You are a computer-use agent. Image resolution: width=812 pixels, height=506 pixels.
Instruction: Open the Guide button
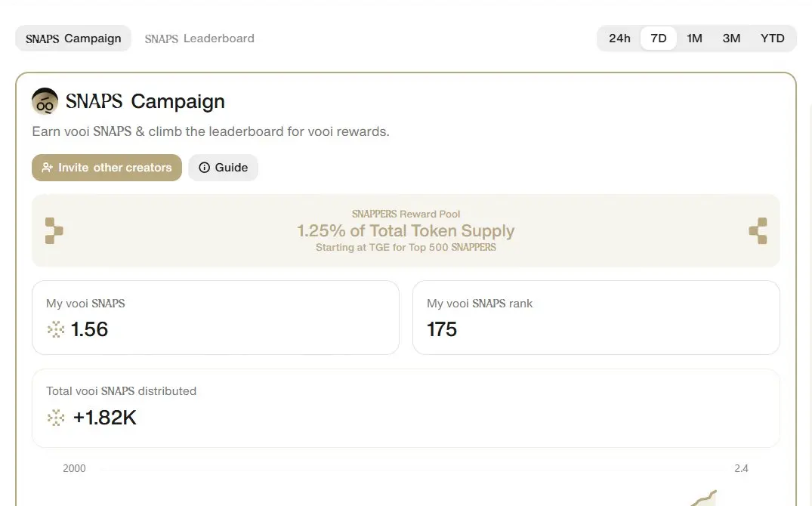(x=223, y=168)
